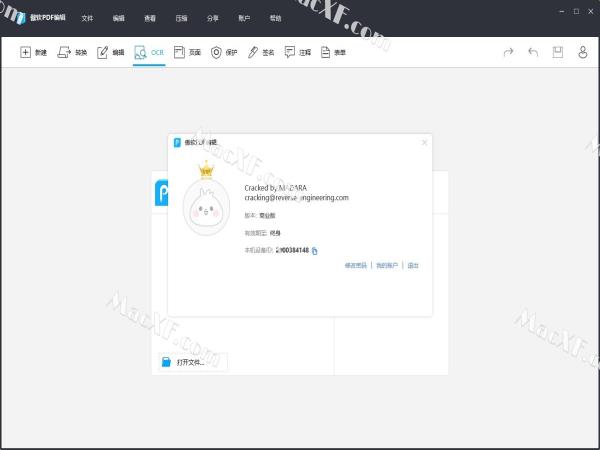This screenshot has width=600, height=450.
Task: Click the 'Cracked by' username text
Action: (x=276, y=188)
